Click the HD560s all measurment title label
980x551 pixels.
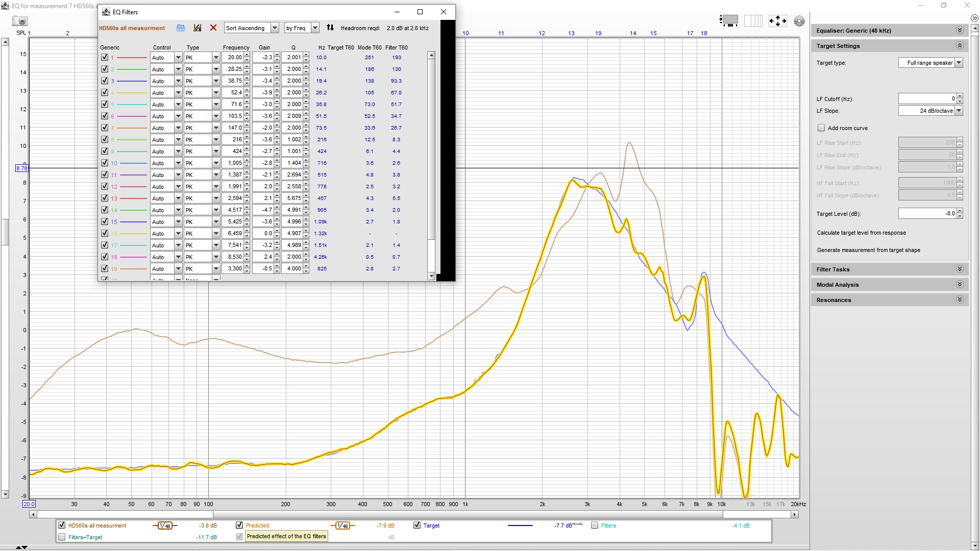click(x=132, y=28)
